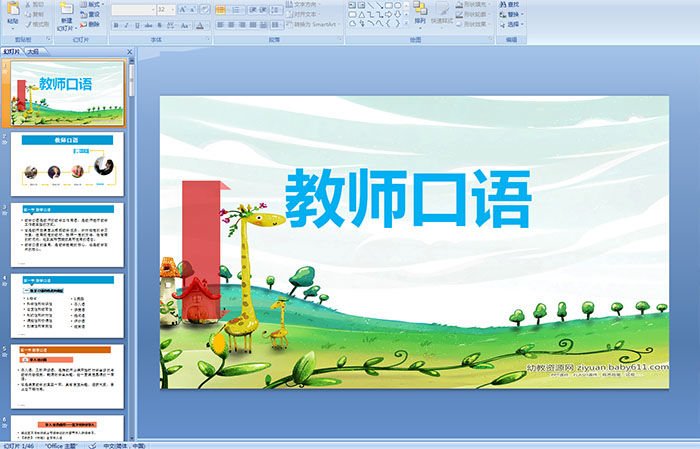Viewport: 700px width, 449px height.
Task: Click the Paste clipboard icon
Action: click(x=13, y=9)
